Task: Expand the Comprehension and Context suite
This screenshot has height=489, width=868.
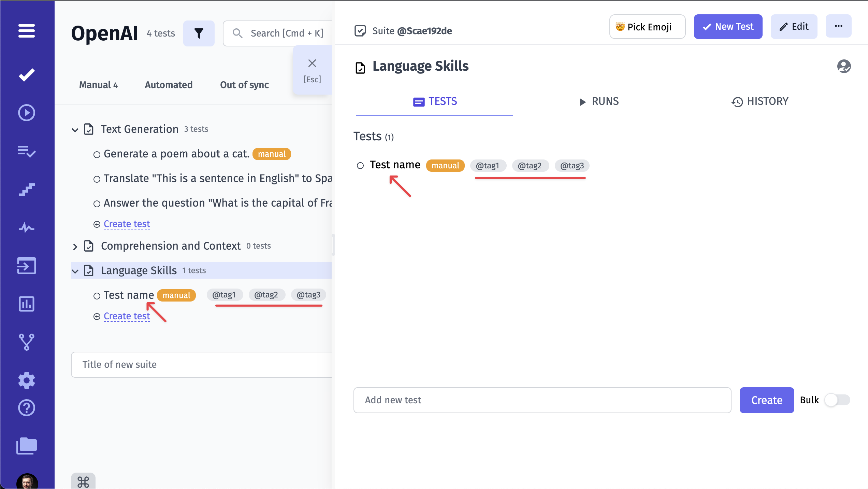Action: [x=74, y=246]
